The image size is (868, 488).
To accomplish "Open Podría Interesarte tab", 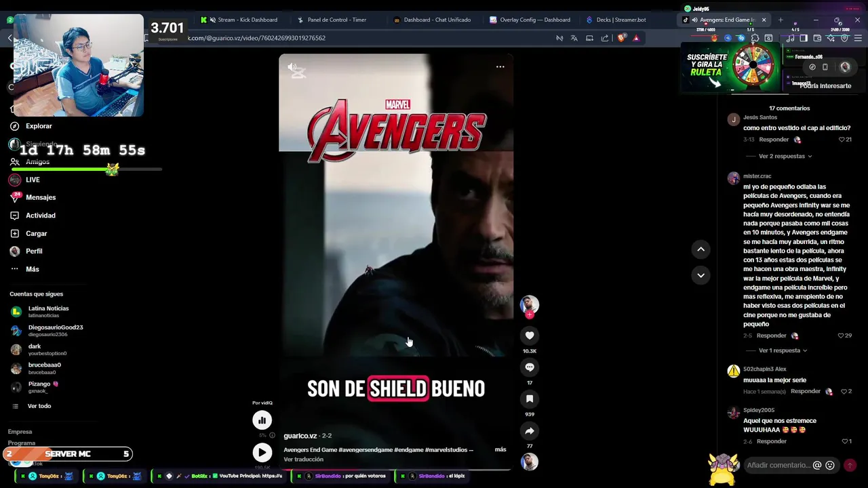I will (x=825, y=86).
